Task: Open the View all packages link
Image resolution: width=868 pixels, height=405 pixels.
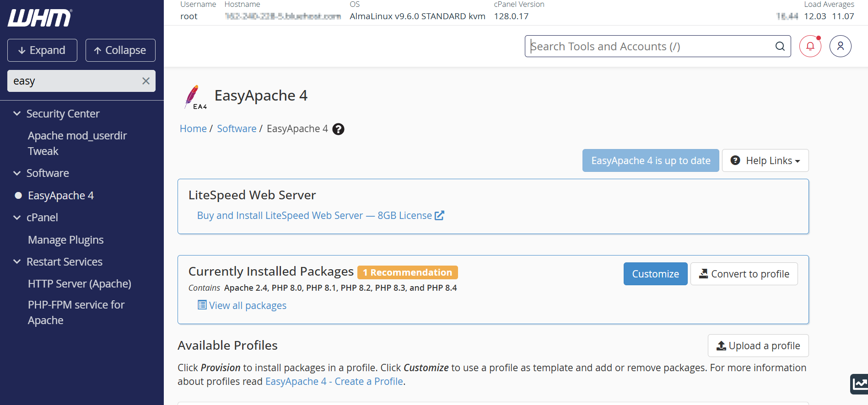Action: pyautogui.click(x=248, y=305)
